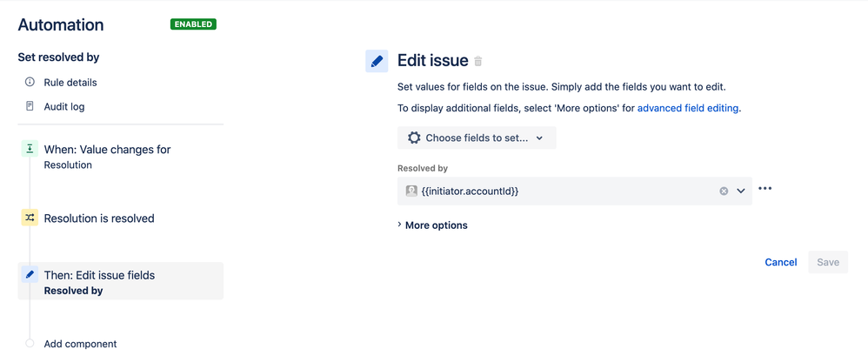This screenshot has height=363, width=868.
Task: Click the green trigger icon for Value changes
Action: [x=30, y=149]
